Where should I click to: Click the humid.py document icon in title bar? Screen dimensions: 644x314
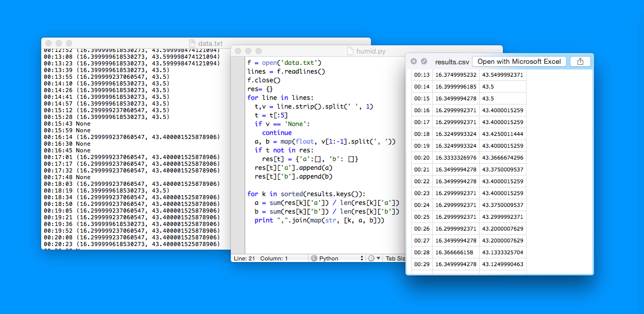click(351, 51)
